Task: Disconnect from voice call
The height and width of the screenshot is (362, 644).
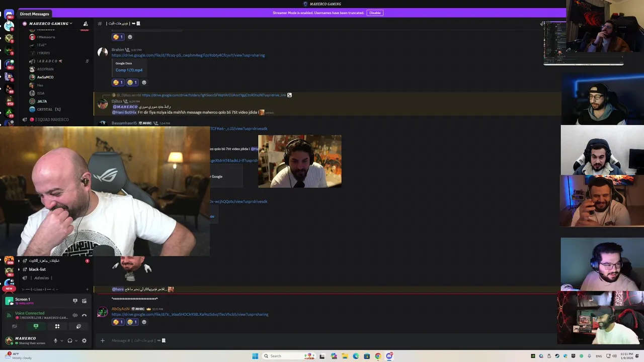Action: tap(85, 315)
